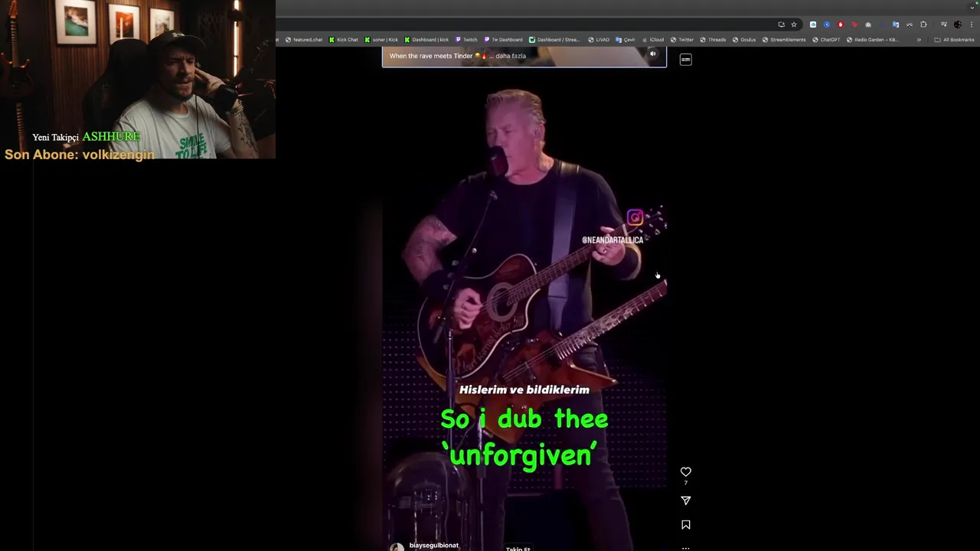This screenshot has width=980, height=551.
Task: Like the reel with the heart icon
Action: pyautogui.click(x=686, y=471)
